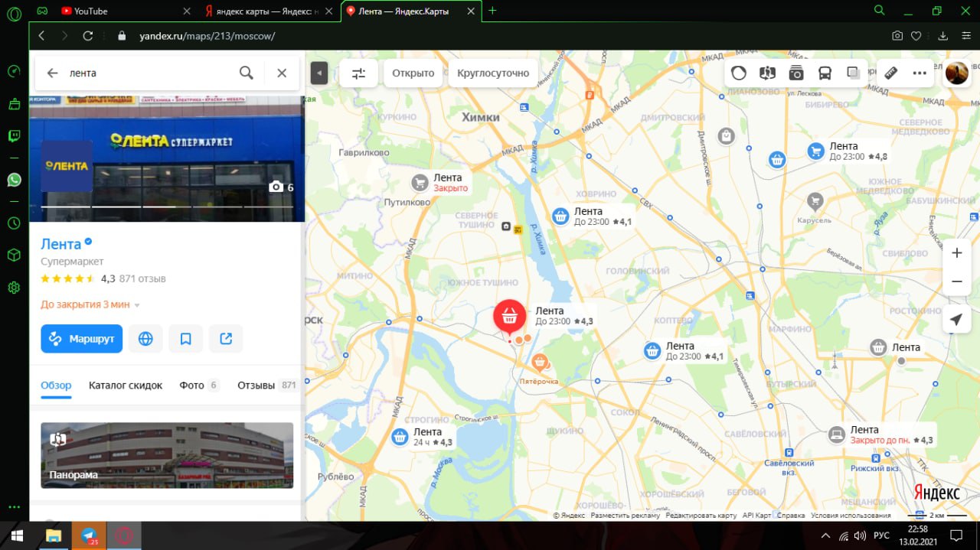This screenshot has width=980, height=550.
Task: Select Лента marker marked Закрыто near Путилково
Action: pyautogui.click(x=420, y=182)
